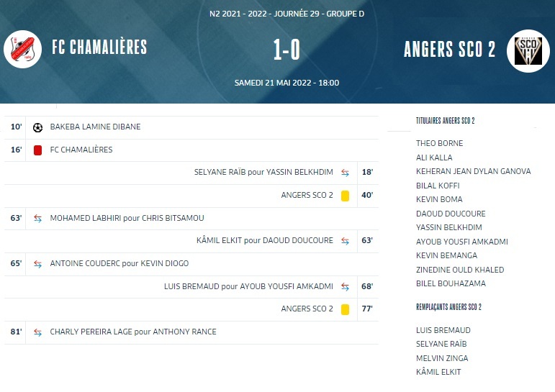Click the goal ball icon at 10'
The image size is (555, 392).
click(37, 127)
